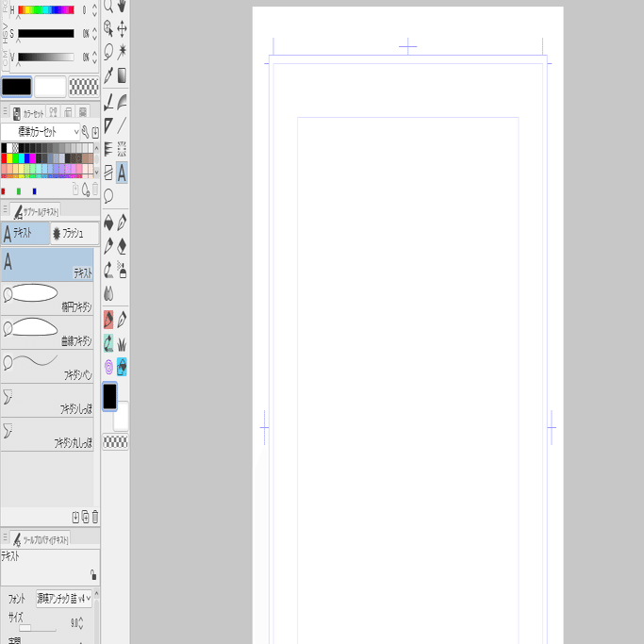Switch to the Tool Property Text panel tab
Image resolution: width=644 pixels, height=644 pixels.
[x=41, y=538]
